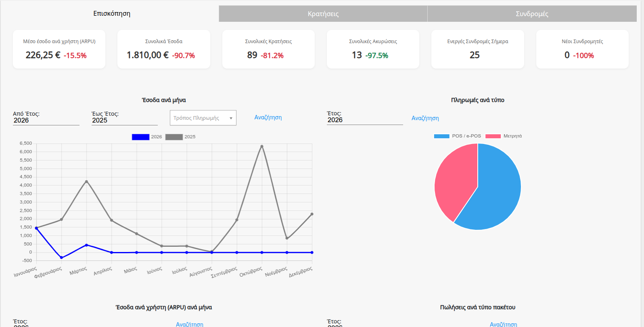
Task: Click Αναζήτηση link for monthly revenue chart
Action: click(268, 117)
